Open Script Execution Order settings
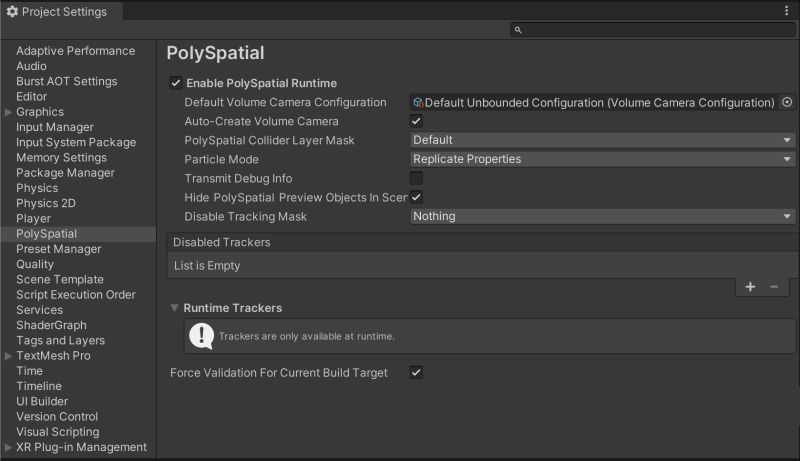This screenshot has width=800, height=461. (x=76, y=295)
